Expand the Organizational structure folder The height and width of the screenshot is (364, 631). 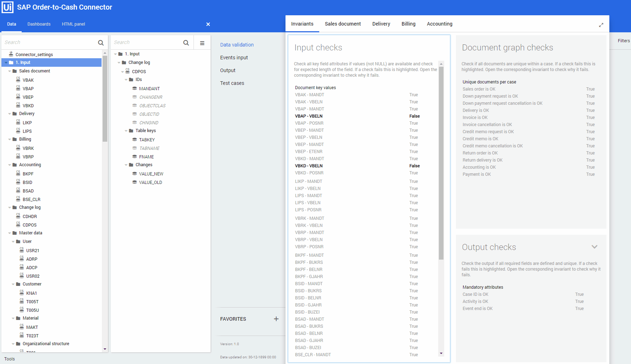(x=13, y=343)
